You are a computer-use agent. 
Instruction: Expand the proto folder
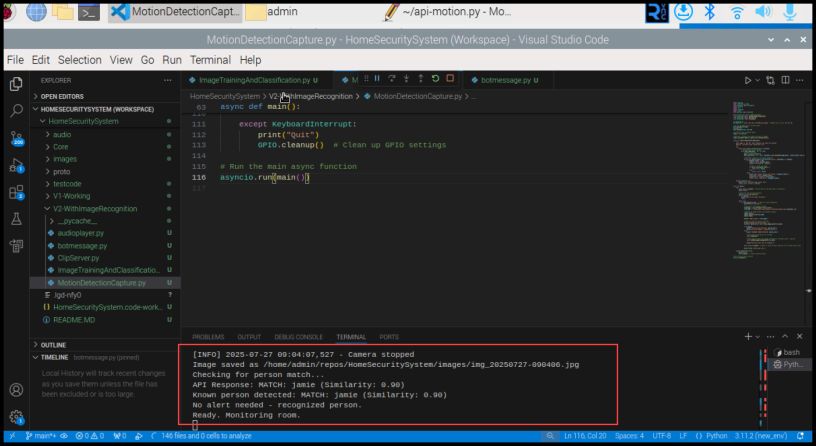61,171
